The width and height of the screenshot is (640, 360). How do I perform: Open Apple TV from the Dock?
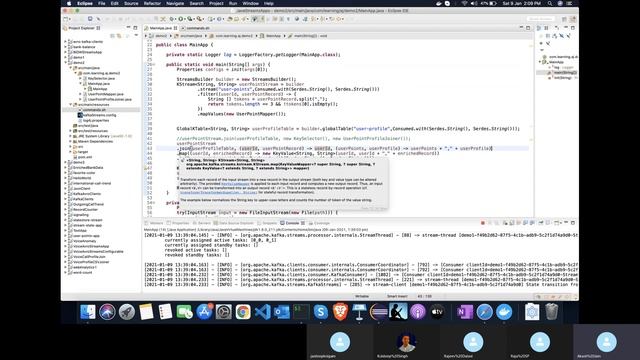pos(437,312)
